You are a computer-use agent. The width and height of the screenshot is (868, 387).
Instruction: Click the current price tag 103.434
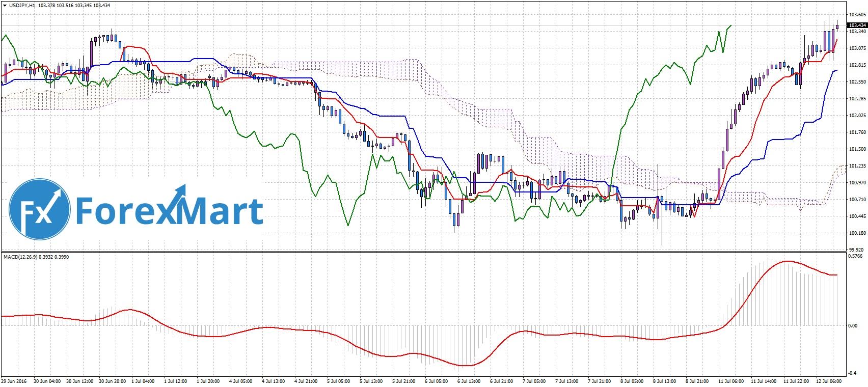(857, 25)
